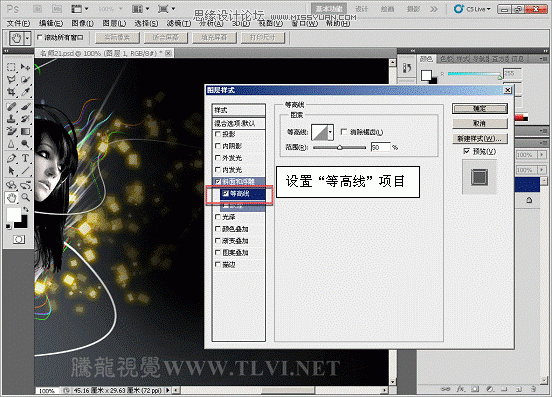Launch Mini Bridge from the application bar

tap(56, 9)
